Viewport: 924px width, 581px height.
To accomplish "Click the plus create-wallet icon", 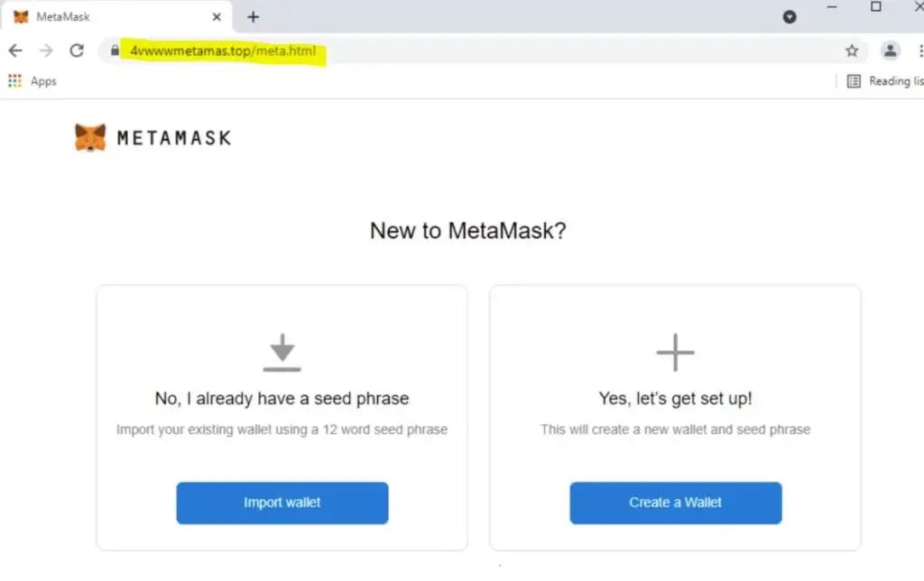I will tap(675, 352).
